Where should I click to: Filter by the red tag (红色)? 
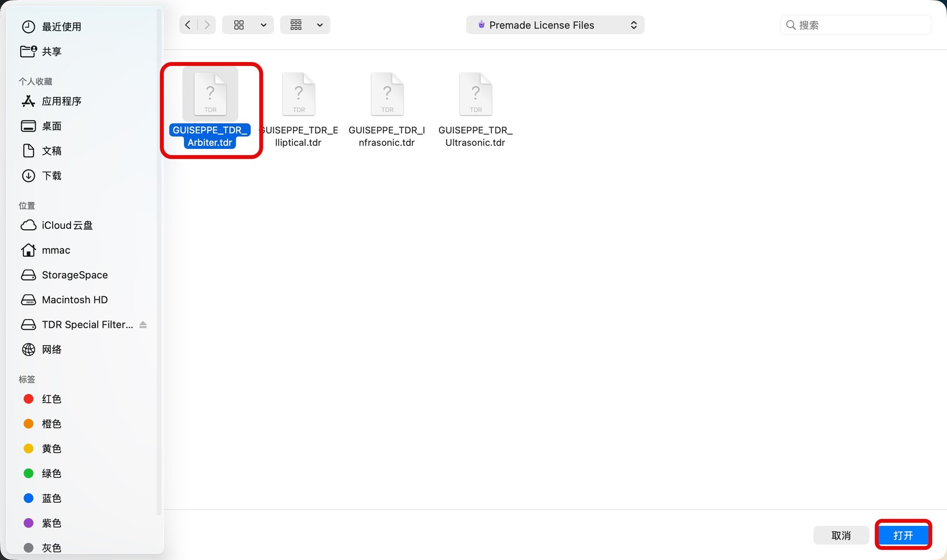pos(41,399)
